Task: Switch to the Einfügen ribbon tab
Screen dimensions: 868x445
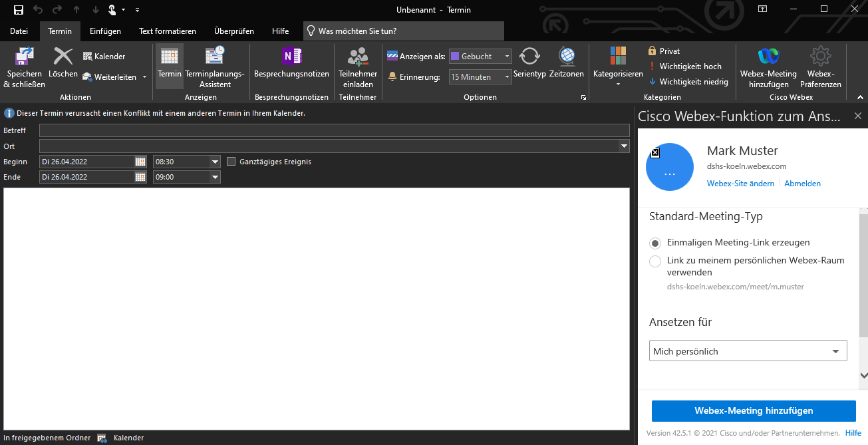Action: click(105, 31)
